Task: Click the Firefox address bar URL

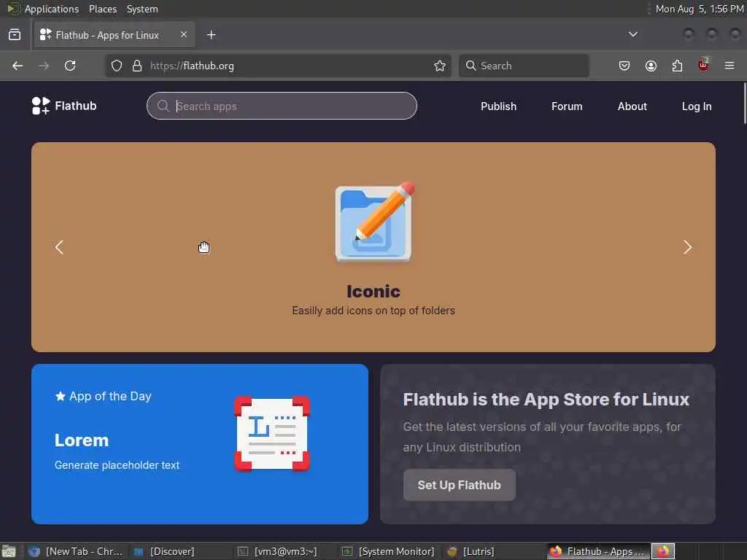Action: [192, 66]
